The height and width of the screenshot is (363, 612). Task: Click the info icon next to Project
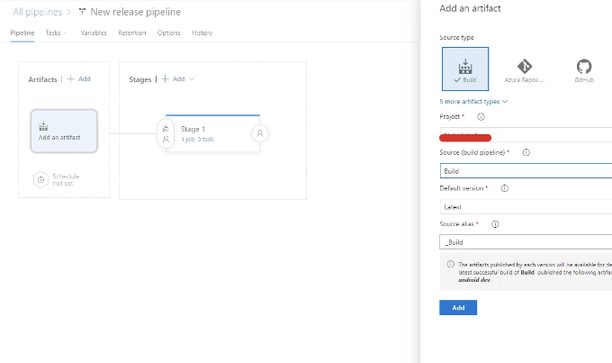tap(481, 117)
